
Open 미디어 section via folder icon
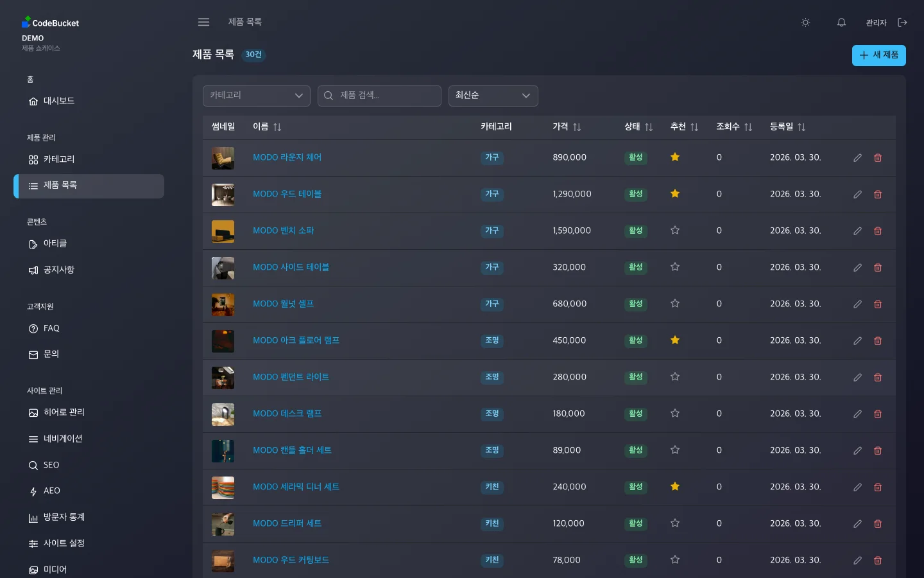[x=33, y=570]
